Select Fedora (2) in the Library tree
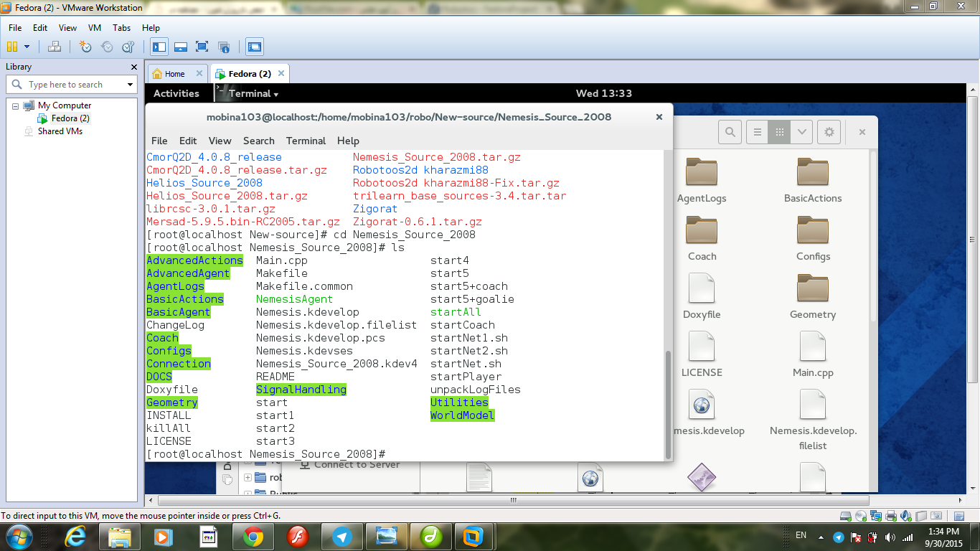 (x=70, y=118)
